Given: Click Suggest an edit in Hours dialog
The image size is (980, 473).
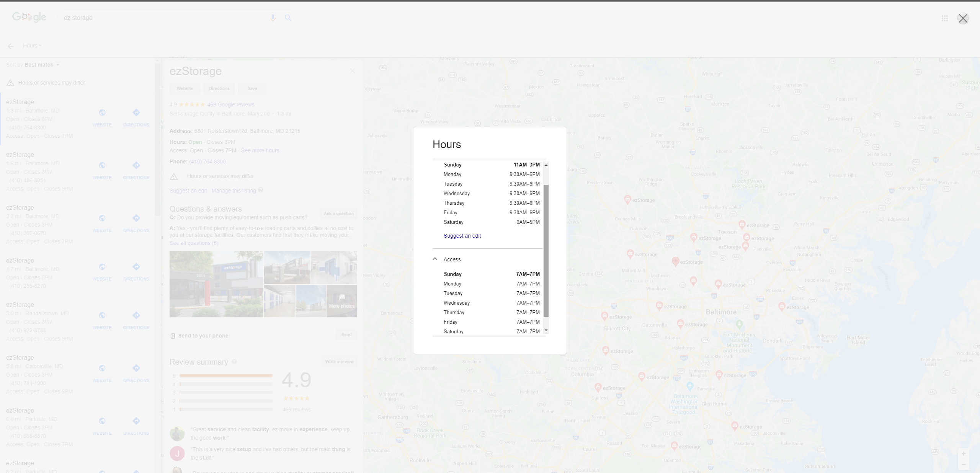Looking at the screenshot, I should tap(462, 236).
